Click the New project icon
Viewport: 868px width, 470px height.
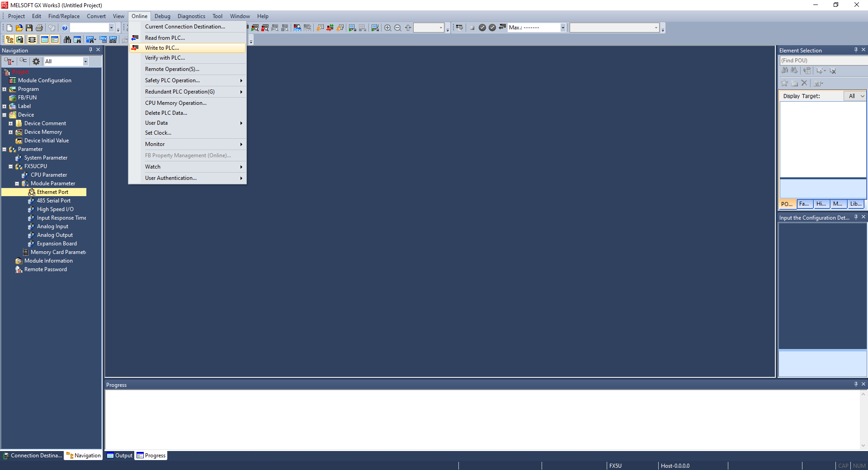[x=9, y=28]
